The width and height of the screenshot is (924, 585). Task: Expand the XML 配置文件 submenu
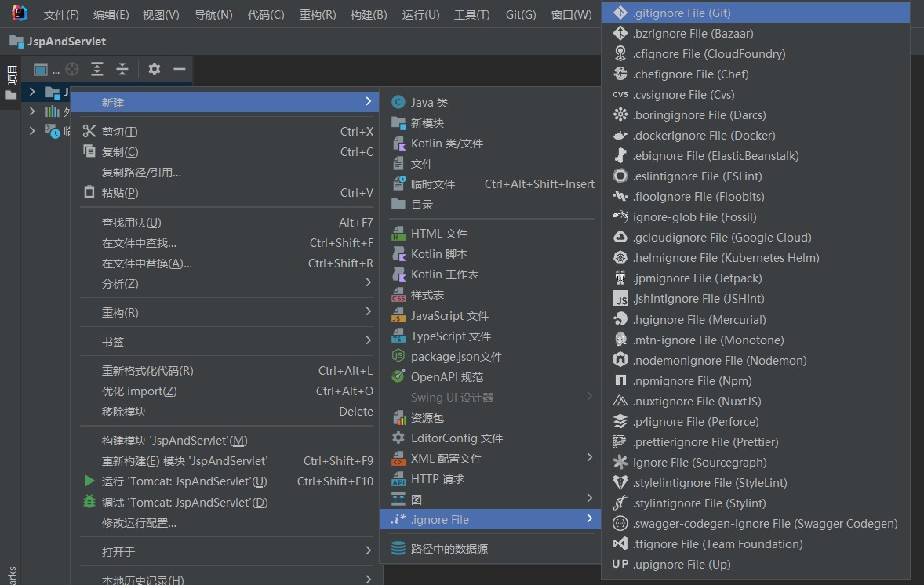point(492,458)
